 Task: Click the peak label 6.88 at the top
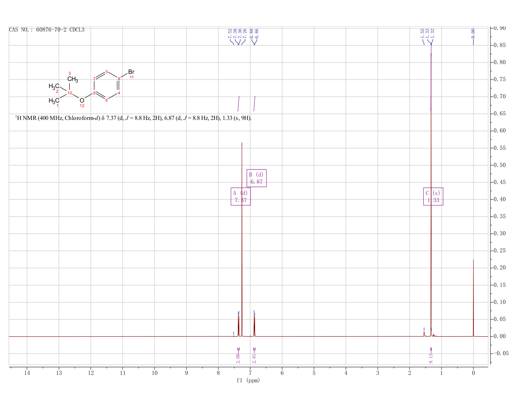251,33
